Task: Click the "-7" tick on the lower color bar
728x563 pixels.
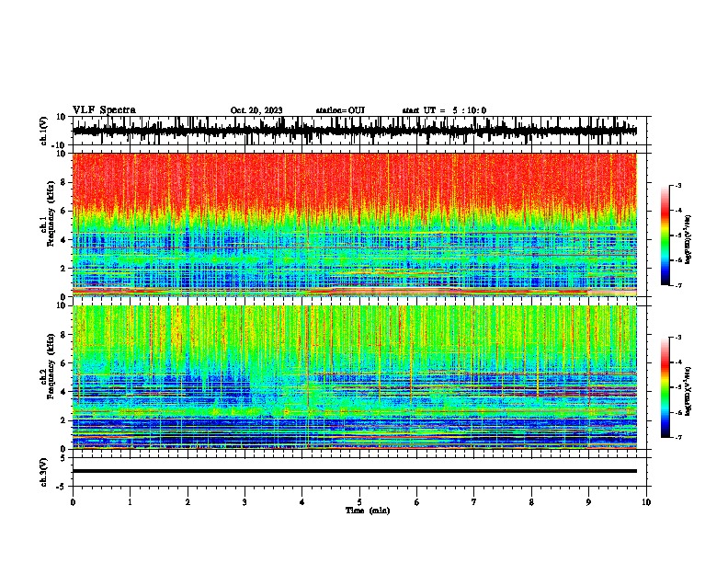Action: [x=677, y=437]
